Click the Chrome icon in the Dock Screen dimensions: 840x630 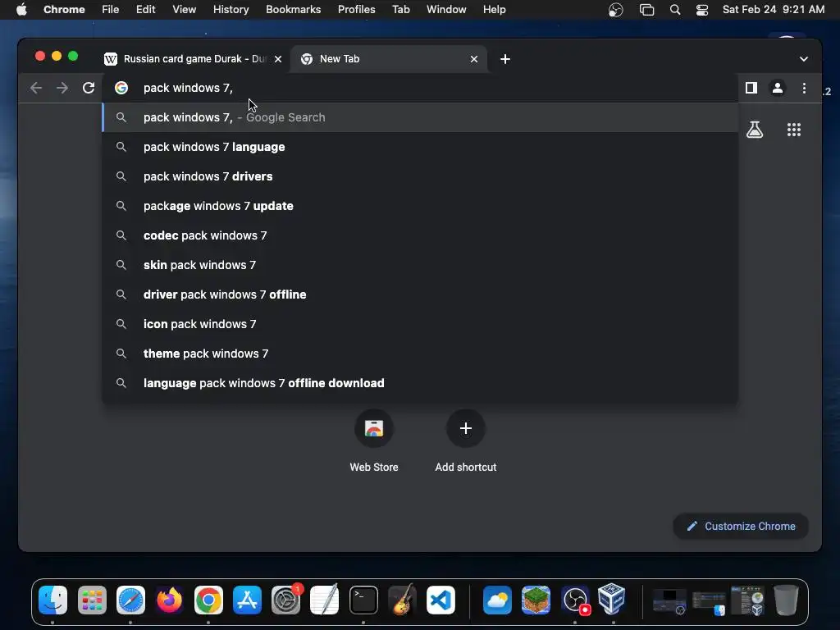(208, 600)
